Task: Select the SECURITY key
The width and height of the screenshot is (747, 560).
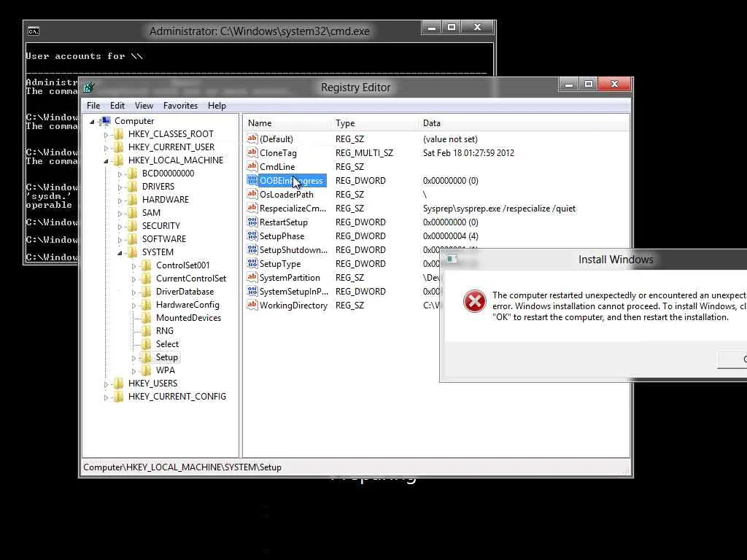Action: [161, 226]
